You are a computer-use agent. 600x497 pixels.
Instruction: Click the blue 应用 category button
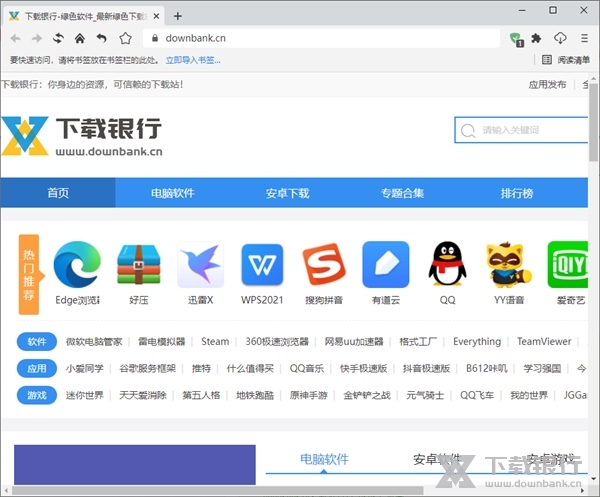point(37,368)
